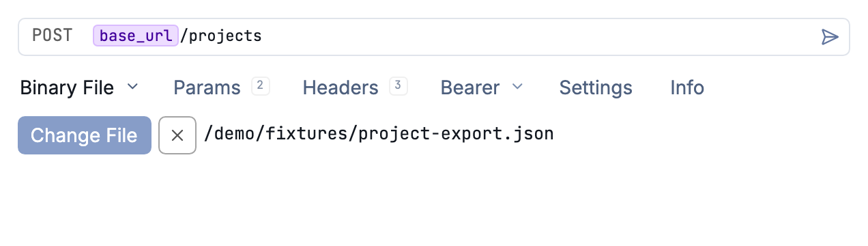The image size is (868, 246).
Task: Click the Headers count badge showing 3
Action: pos(399,86)
